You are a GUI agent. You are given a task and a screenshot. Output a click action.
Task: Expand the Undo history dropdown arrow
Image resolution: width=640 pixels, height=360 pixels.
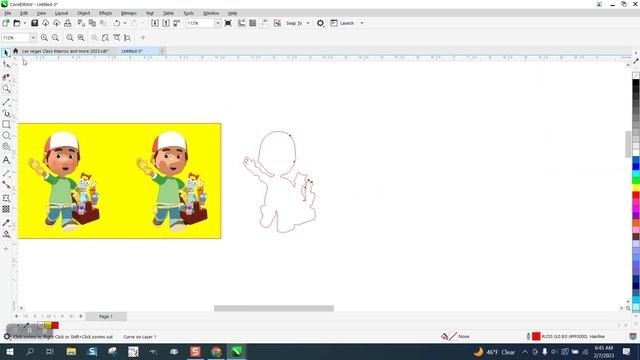(x=125, y=23)
